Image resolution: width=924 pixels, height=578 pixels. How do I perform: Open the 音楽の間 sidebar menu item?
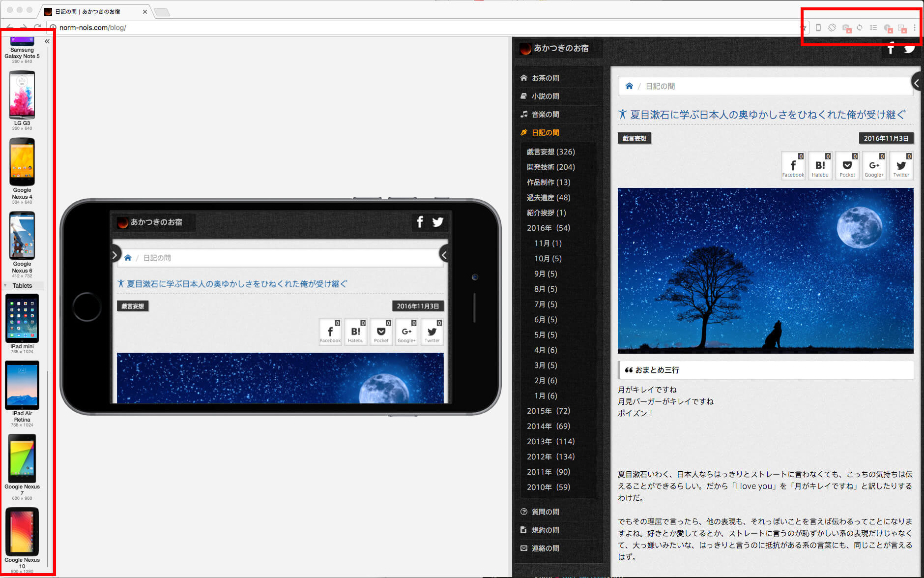545,114
